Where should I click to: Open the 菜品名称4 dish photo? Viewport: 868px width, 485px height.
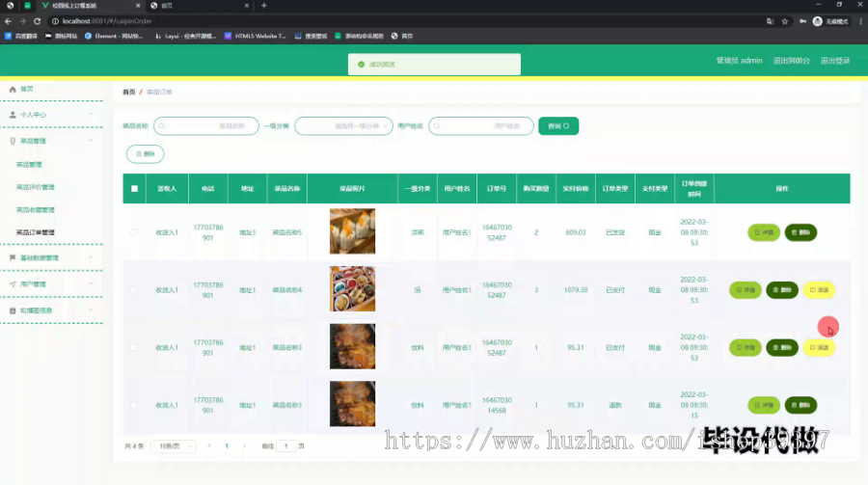[x=353, y=289]
